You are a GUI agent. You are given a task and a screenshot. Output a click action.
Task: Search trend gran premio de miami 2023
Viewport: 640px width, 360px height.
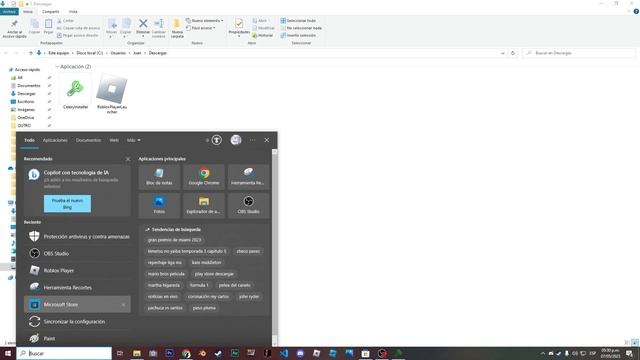174,240
